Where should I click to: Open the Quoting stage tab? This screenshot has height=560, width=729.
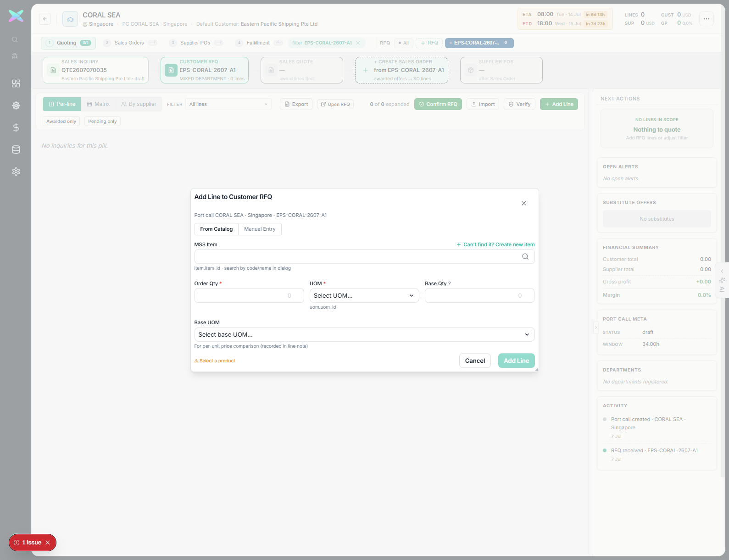tap(68, 43)
